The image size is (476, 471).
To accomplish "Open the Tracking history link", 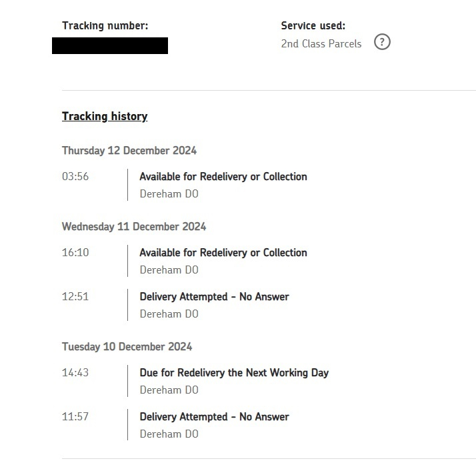I will tap(105, 116).
